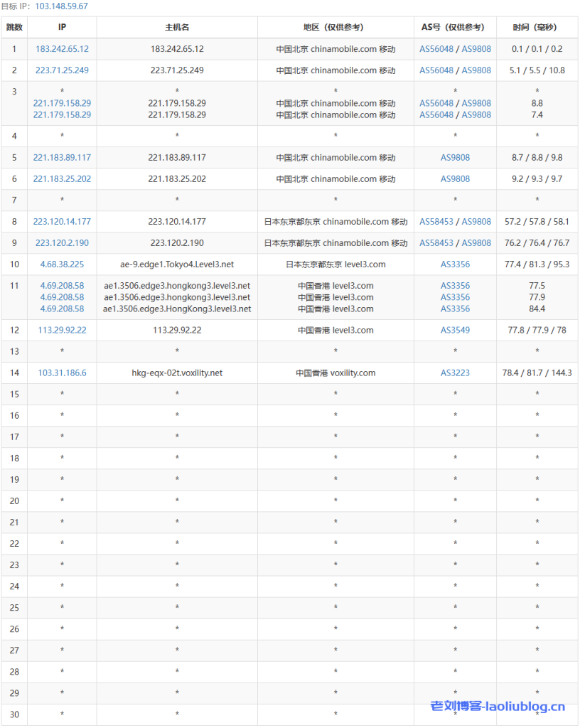
Task: Open IP link 103.31.186.6
Action: coord(62,373)
